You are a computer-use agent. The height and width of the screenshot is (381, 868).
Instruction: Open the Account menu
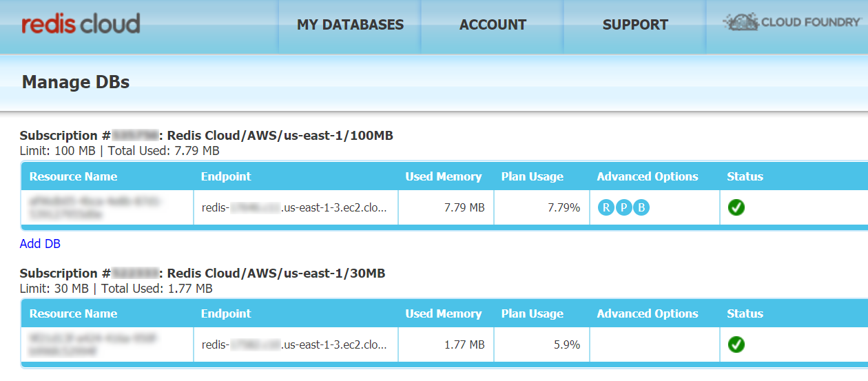(493, 25)
